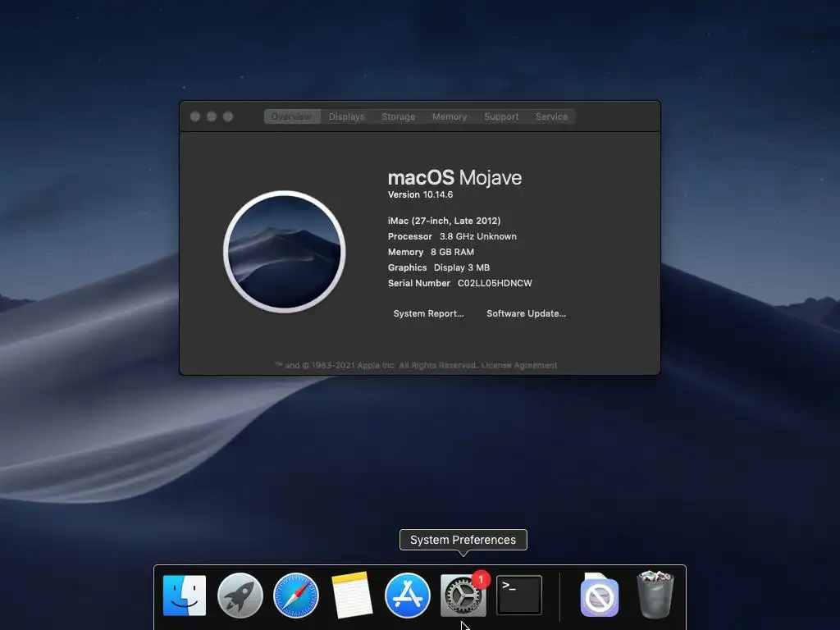Switch to the Overview tab
Image resolution: width=840 pixels, height=630 pixels.
coord(292,116)
